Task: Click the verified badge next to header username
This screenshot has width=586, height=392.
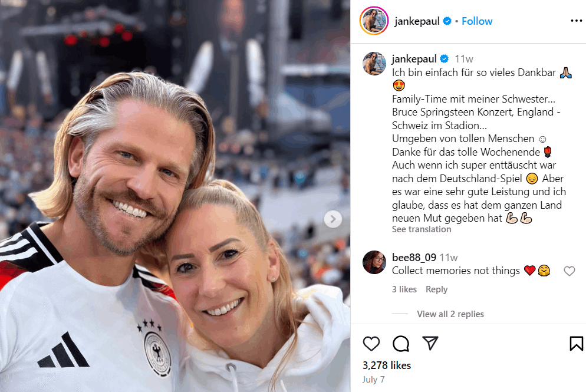Action: 447,21
